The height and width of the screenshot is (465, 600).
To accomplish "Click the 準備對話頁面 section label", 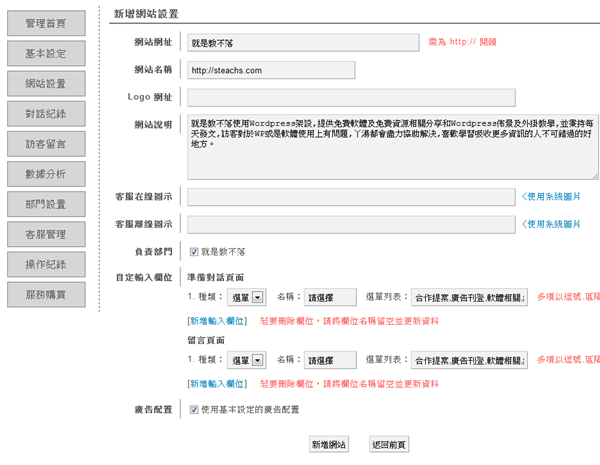I will click(x=215, y=277).
